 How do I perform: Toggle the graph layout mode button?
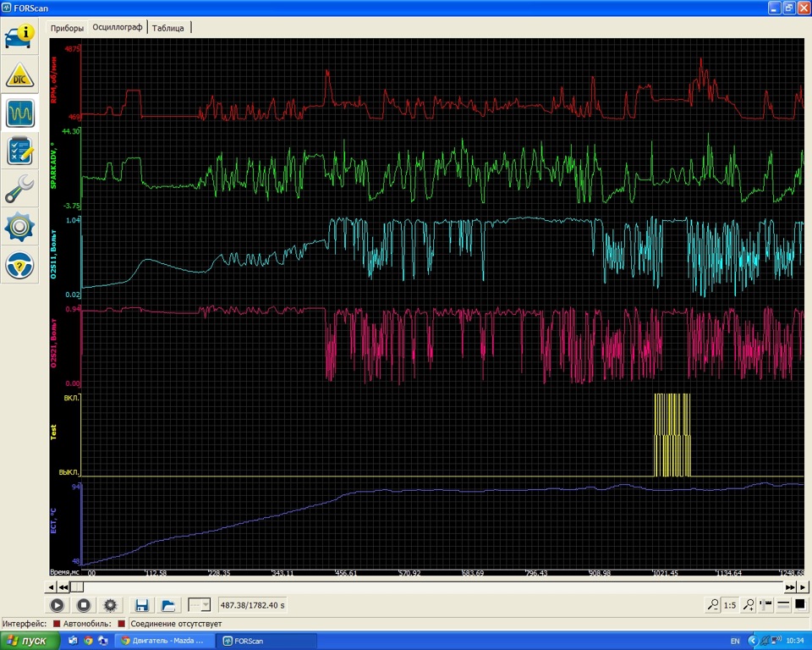coord(767,605)
